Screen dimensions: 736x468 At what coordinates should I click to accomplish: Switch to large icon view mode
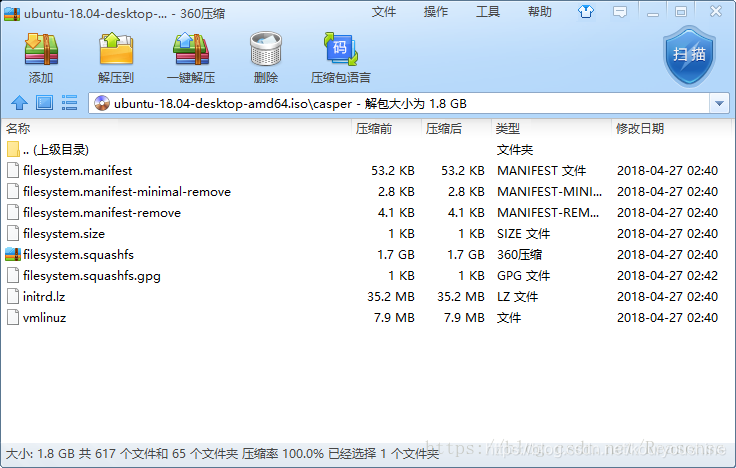(45, 103)
